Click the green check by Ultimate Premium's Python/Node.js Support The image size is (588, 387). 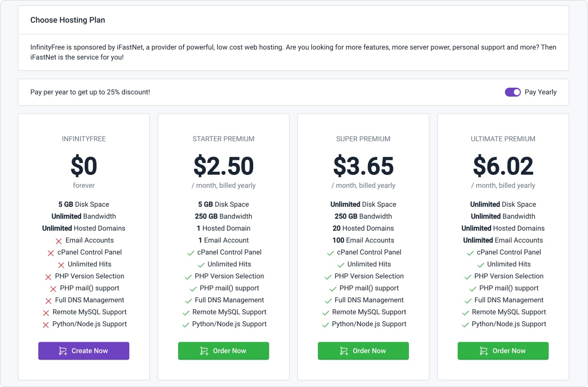coord(465,325)
